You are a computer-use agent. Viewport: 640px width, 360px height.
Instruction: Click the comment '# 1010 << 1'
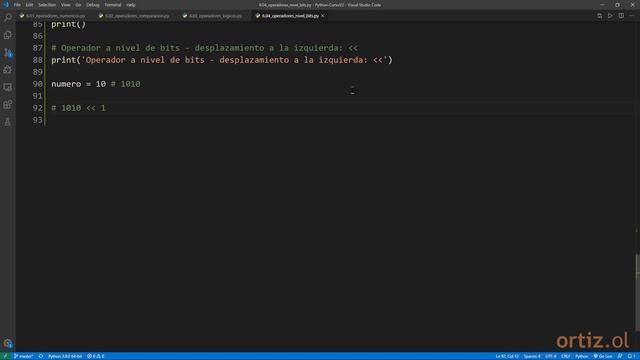point(78,108)
